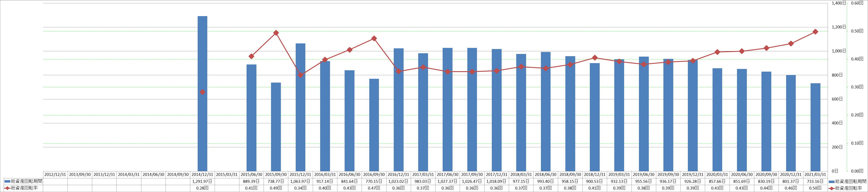Image resolution: width=868 pixels, height=192 pixels.
Task: Click the 0.50回 turnover rate table cell
Action: tap(815, 188)
